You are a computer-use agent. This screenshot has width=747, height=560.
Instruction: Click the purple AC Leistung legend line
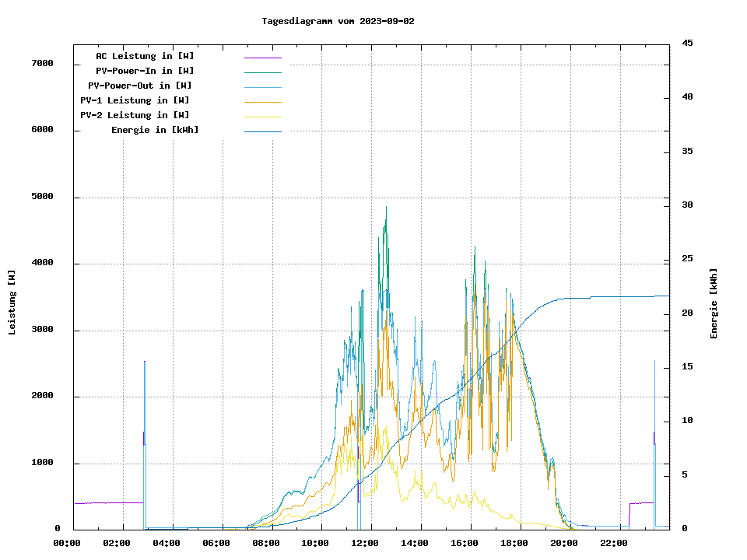tap(262, 58)
